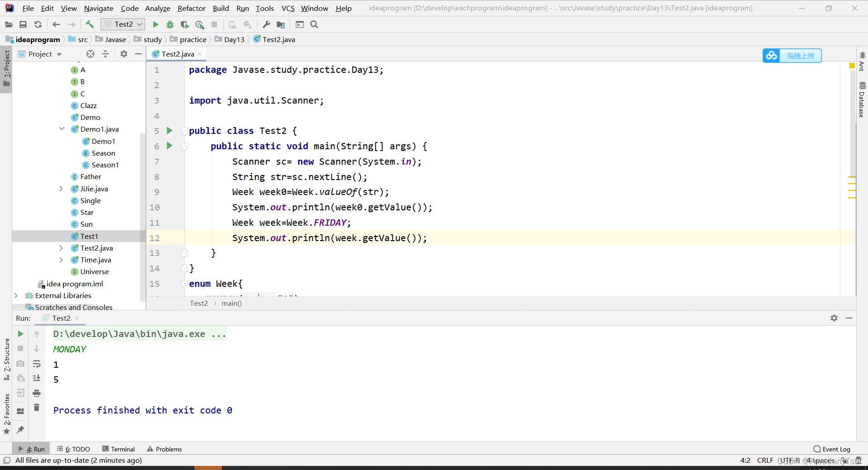Open Settings via the wrench icon
The height and width of the screenshot is (470, 868).
coord(266,24)
